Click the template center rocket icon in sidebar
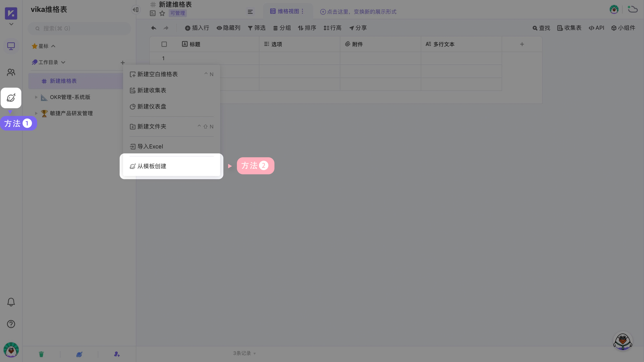This screenshot has width=644, height=362. [x=11, y=98]
